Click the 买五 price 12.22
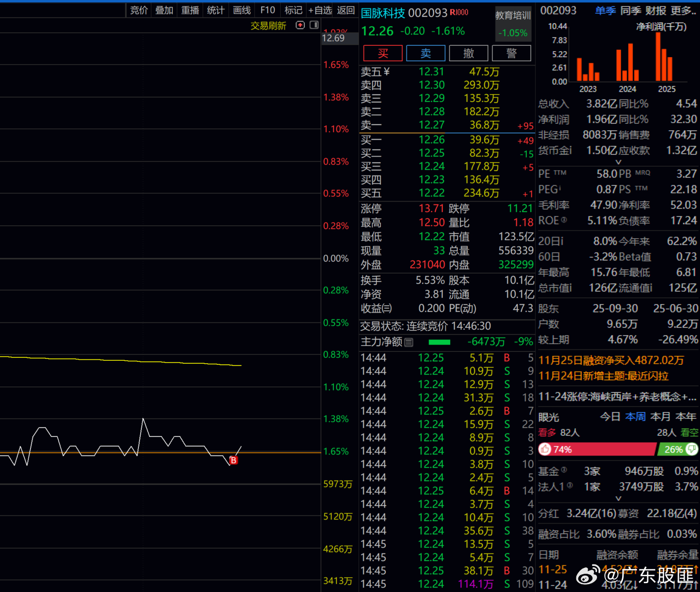 (x=432, y=193)
